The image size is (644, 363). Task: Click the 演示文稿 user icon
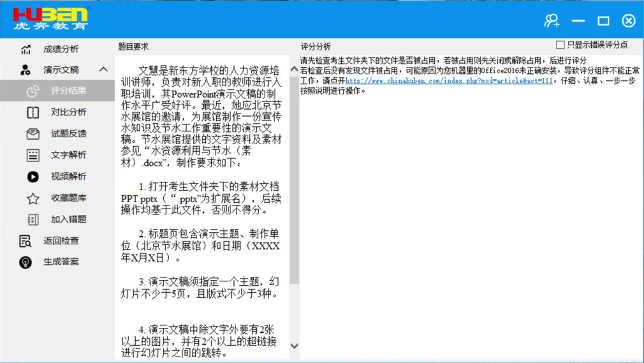[x=25, y=70]
